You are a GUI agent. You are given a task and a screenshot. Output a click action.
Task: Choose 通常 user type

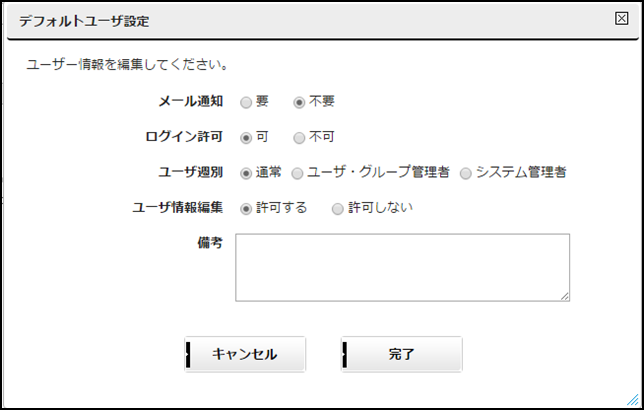pos(246,173)
